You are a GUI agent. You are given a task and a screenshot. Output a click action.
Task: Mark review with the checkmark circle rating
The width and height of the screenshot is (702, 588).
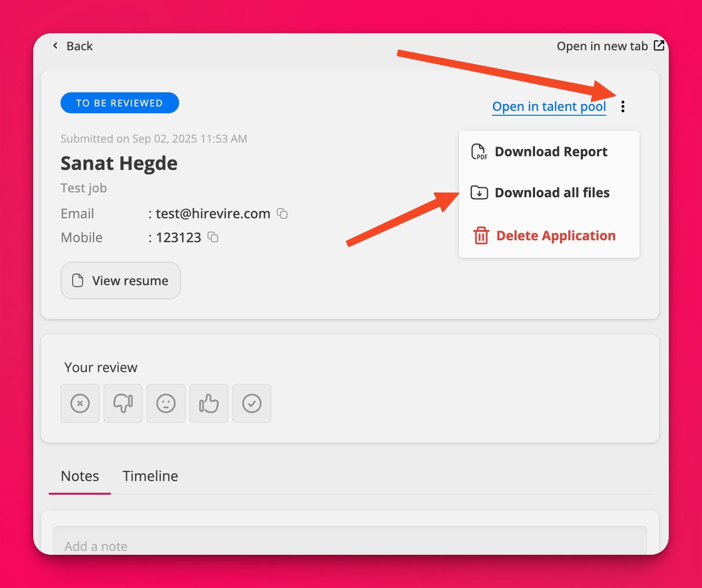pyautogui.click(x=252, y=403)
